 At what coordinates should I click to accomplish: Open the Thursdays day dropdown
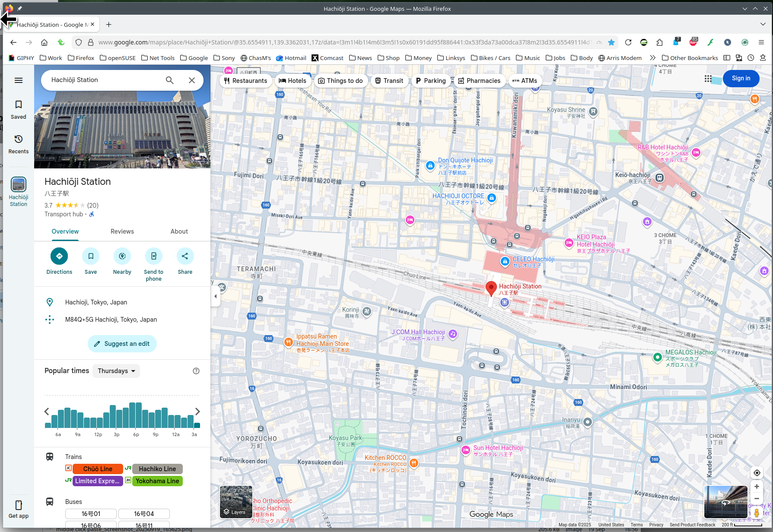tap(116, 371)
